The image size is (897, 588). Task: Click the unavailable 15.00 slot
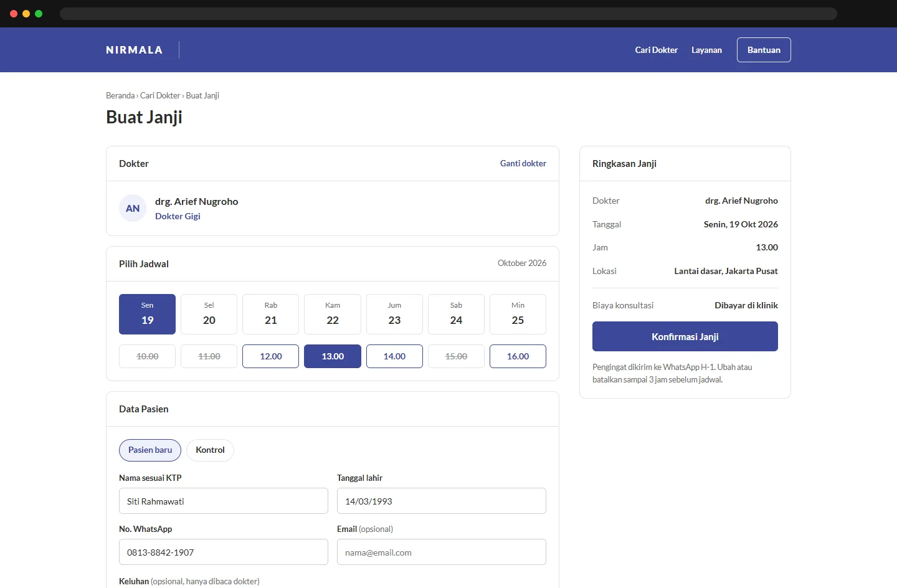coord(456,356)
